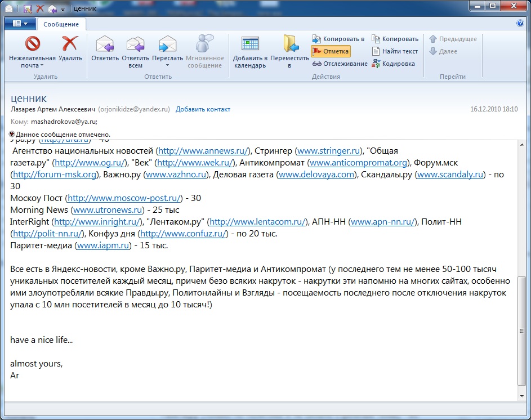The height and width of the screenshot is (420, 531).
Task: Open the http://www.moscow-post.ru/ link
Action: pyautogui.click(x=125, y=198)
